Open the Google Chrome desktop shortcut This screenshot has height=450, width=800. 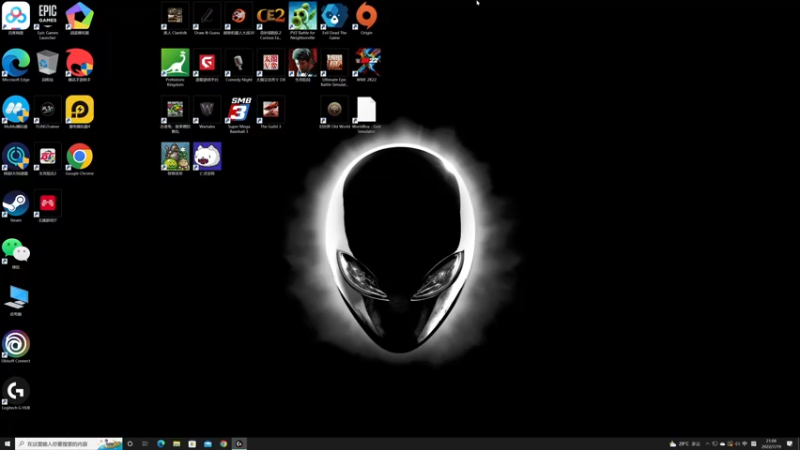point(80,157)
